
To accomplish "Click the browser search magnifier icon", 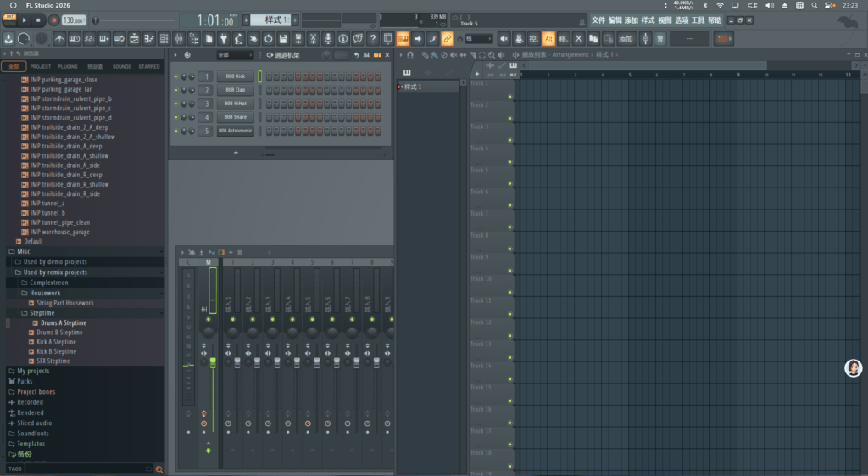I will pyautogui.click(x=159, y=469).
